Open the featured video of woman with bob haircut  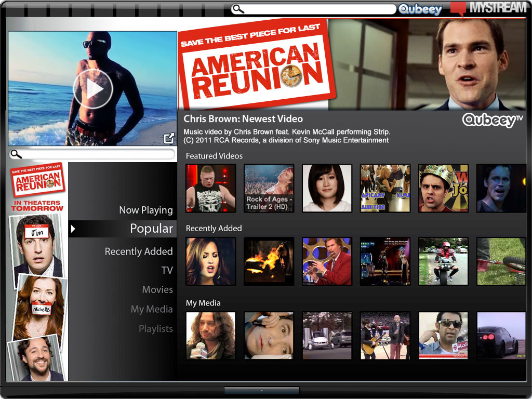coord(327,188)
